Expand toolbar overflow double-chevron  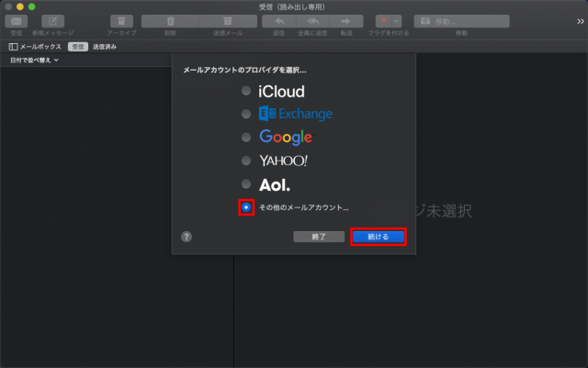(578, 21)
